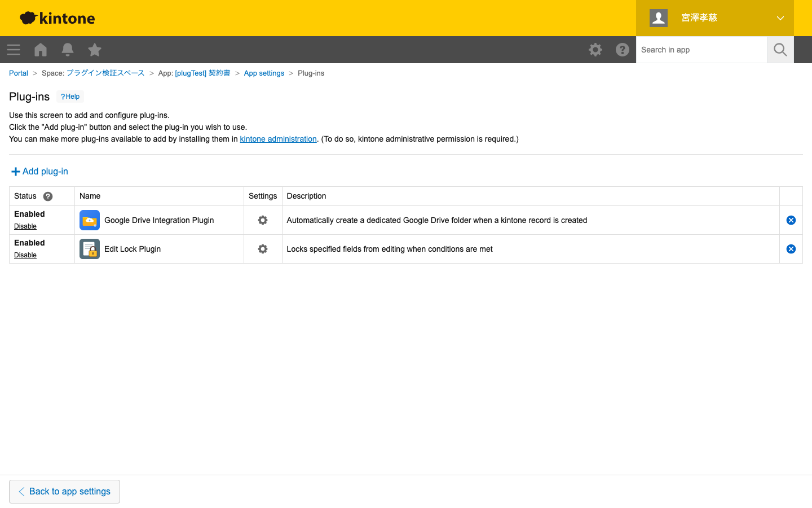
Task: Click the Add plug-in button
Action: click(39, 172)
